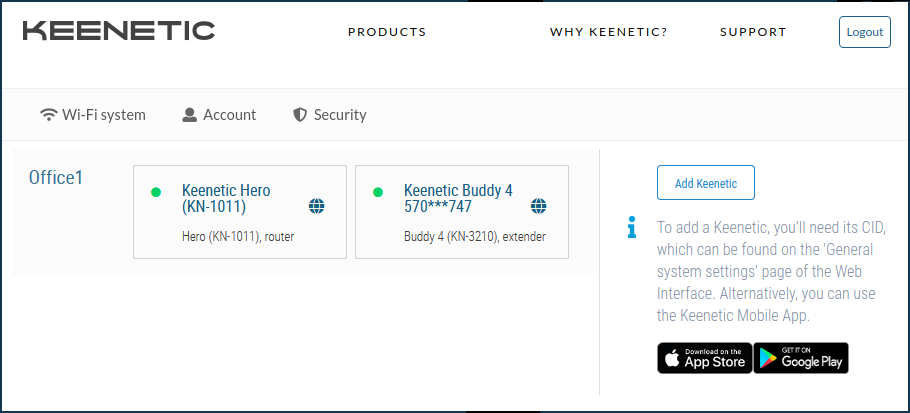Click the globe icon on Keenetic Hero card
This screenshot has height=413, width=910.
click(x=317, y=207)
